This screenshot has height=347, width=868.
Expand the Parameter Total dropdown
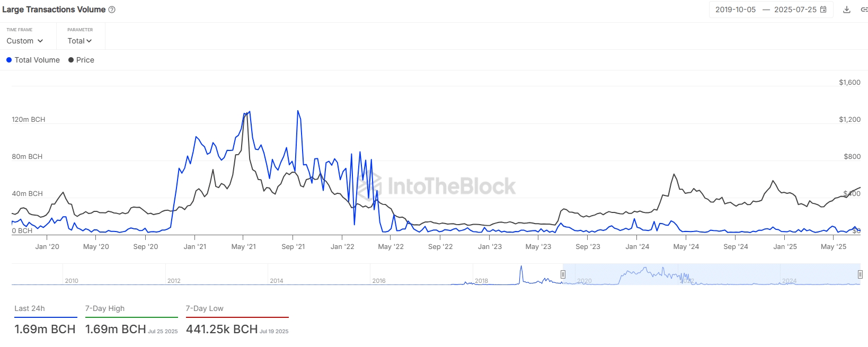click(79, 41)
